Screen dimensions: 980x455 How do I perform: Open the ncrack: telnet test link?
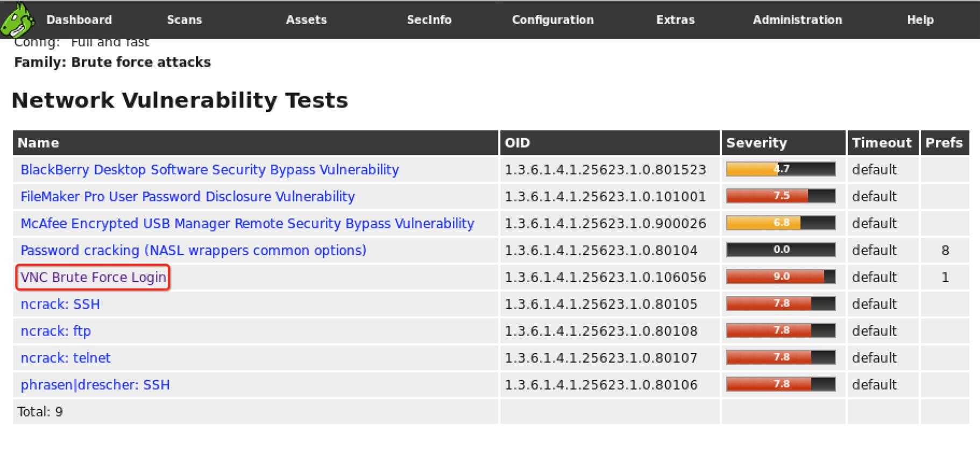click(x=66, y=358)
